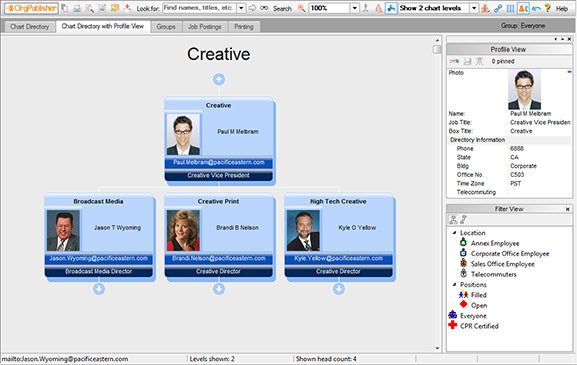
Task: Open the Groups tab
Action: pos(166,26)
